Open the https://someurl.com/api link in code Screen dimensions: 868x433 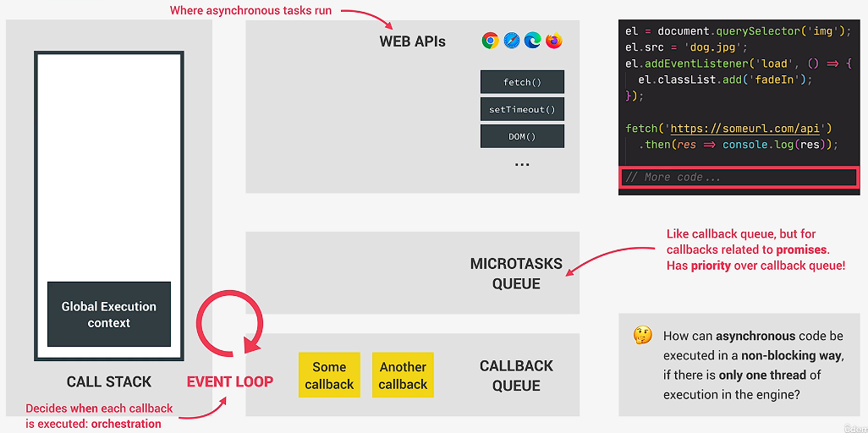click(748, 129)
